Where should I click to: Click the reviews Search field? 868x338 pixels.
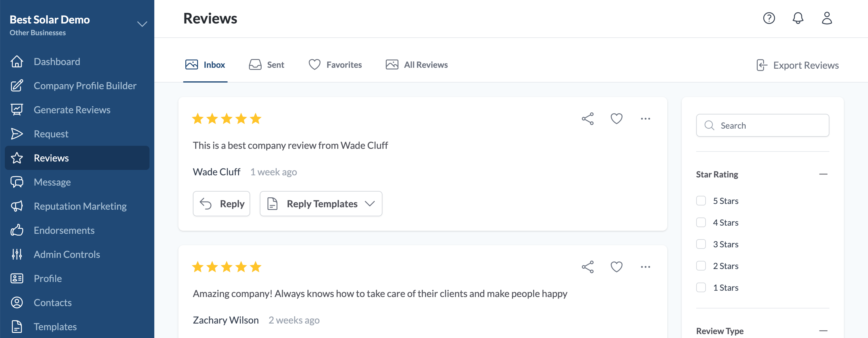coord(763,126)
